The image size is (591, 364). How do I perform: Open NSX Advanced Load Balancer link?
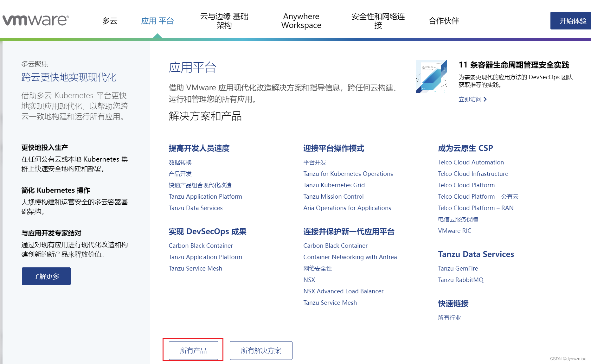pyautogui.click(x=343, y=291)
